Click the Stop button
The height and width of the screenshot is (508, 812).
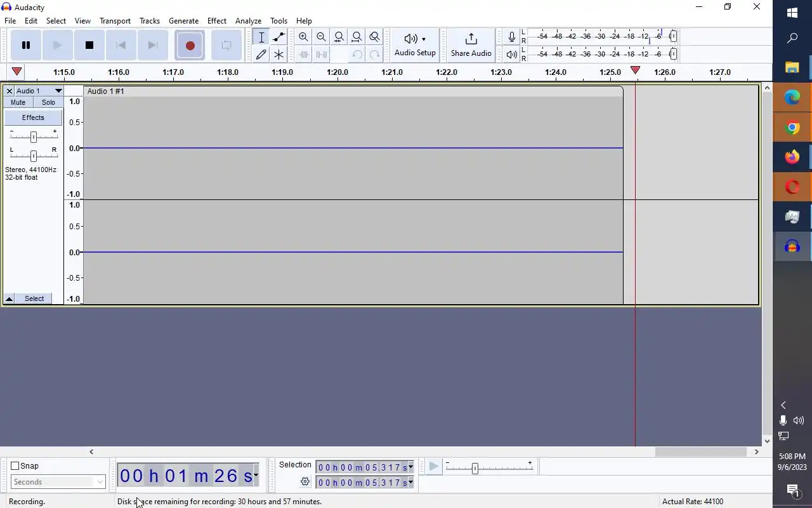[89, 45]
